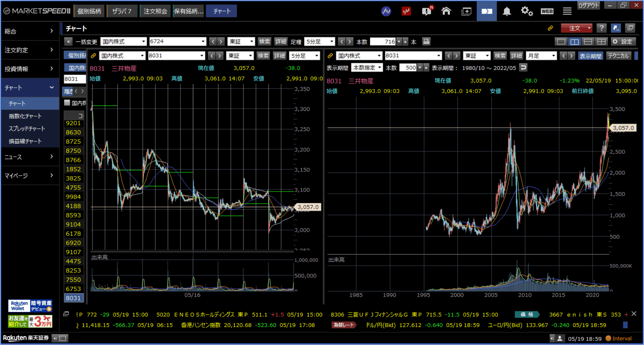Switch to the 保有銘柄 tab
644x345 pixels.
click(x=189, y=11)
